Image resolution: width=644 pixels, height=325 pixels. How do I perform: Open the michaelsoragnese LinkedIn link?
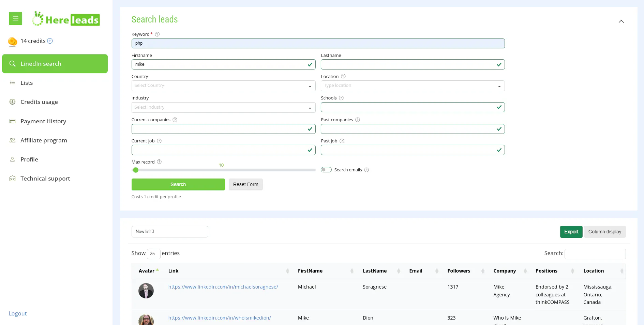coord(223,287)
